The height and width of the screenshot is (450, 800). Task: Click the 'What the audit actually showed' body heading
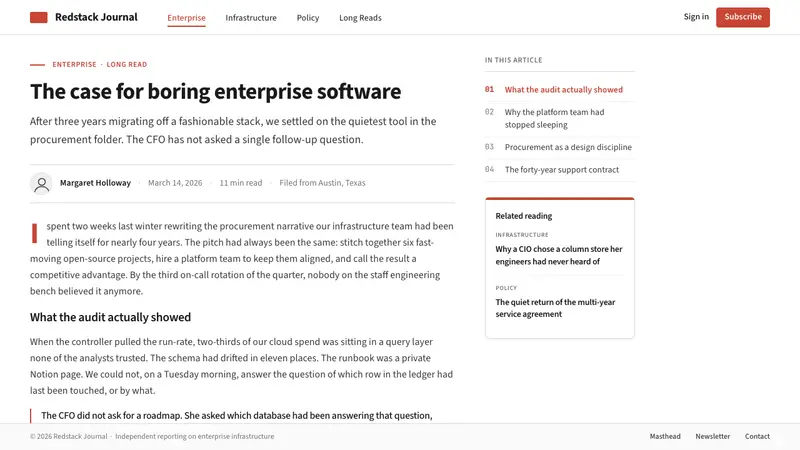pos(110,317)
